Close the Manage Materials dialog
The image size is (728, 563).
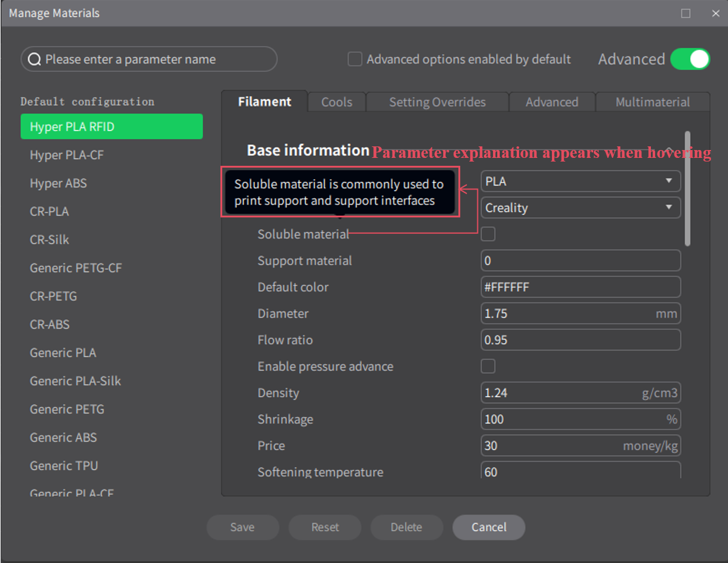(x=715, y=13)
